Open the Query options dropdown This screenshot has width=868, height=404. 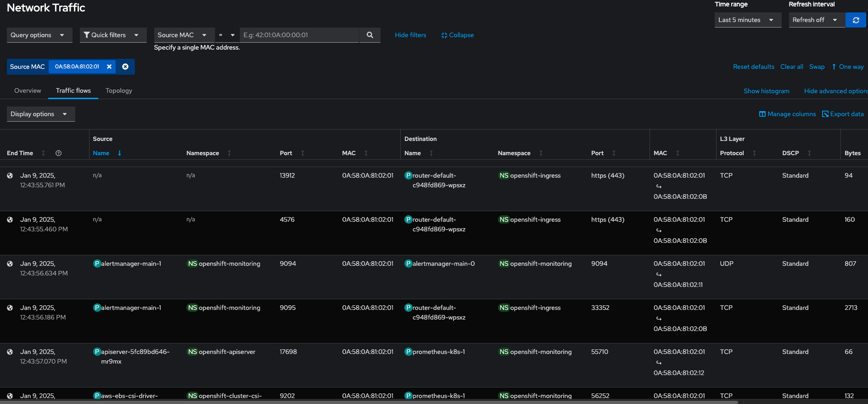[39, 35]
